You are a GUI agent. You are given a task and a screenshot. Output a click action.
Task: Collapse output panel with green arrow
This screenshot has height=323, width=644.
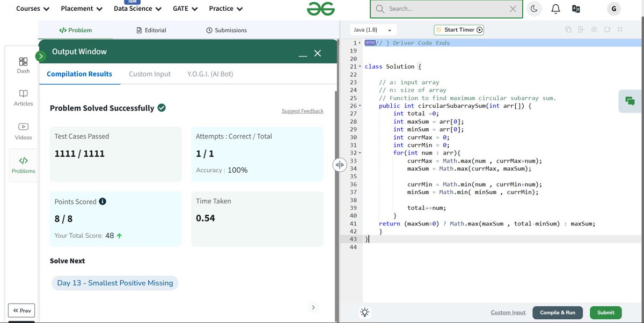click(41, 56)
